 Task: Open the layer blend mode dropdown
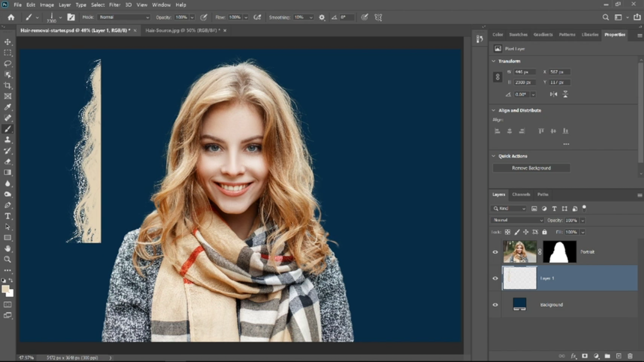517,220
